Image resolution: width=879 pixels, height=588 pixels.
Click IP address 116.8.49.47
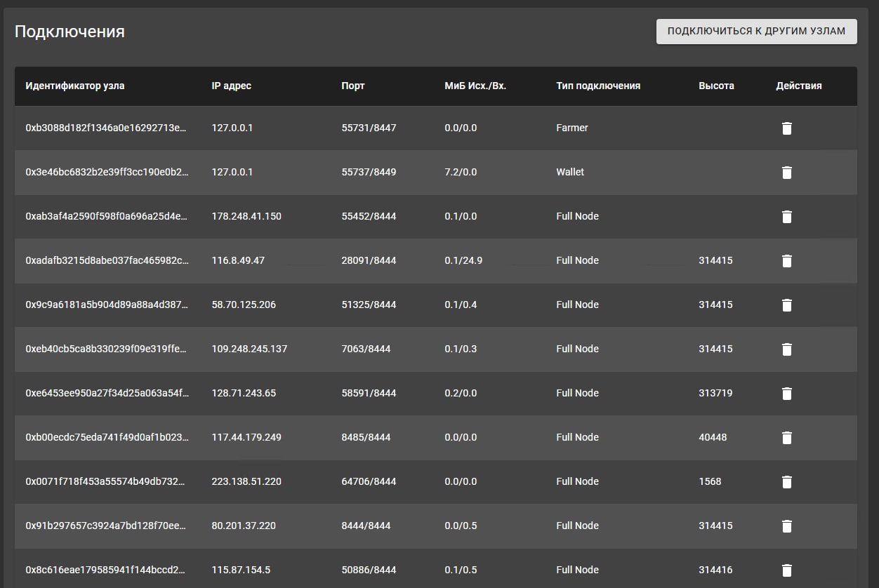point(238,260)
